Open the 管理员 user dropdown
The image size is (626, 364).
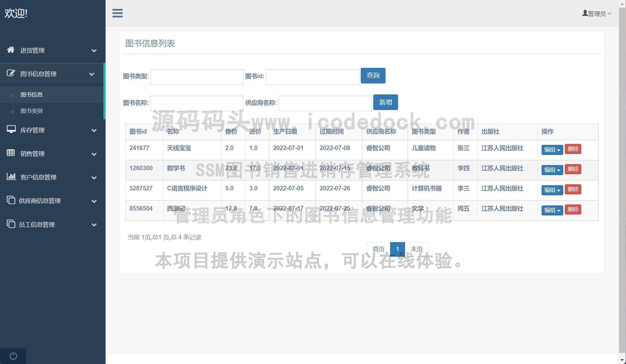tap(597, 13)
